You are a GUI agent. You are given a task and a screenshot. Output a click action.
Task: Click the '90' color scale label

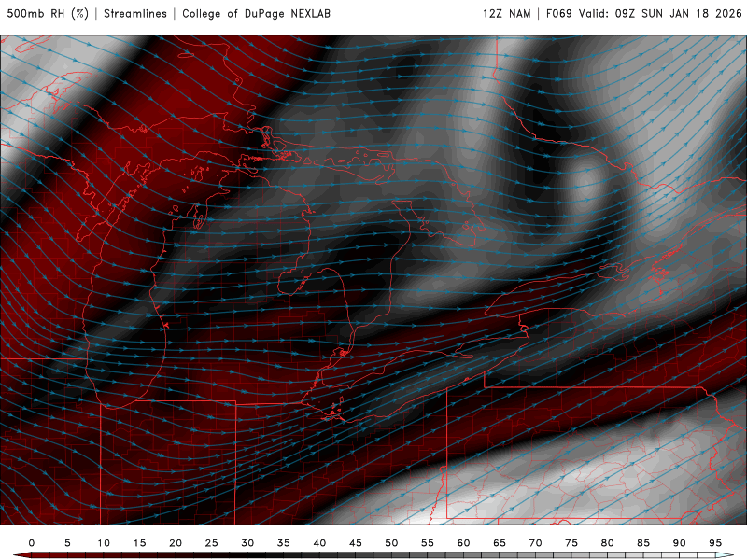(680, 543)
